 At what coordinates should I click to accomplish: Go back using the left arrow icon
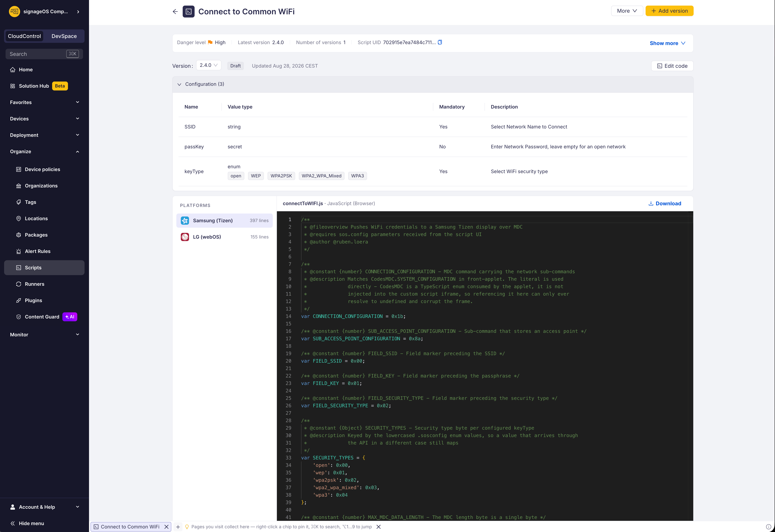pos(175,12)
